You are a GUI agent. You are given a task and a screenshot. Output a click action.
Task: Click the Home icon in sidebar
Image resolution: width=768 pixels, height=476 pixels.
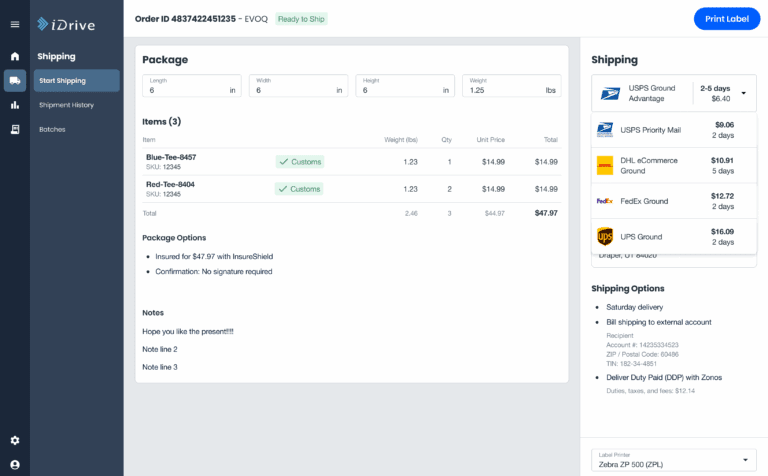pos(14,56)
